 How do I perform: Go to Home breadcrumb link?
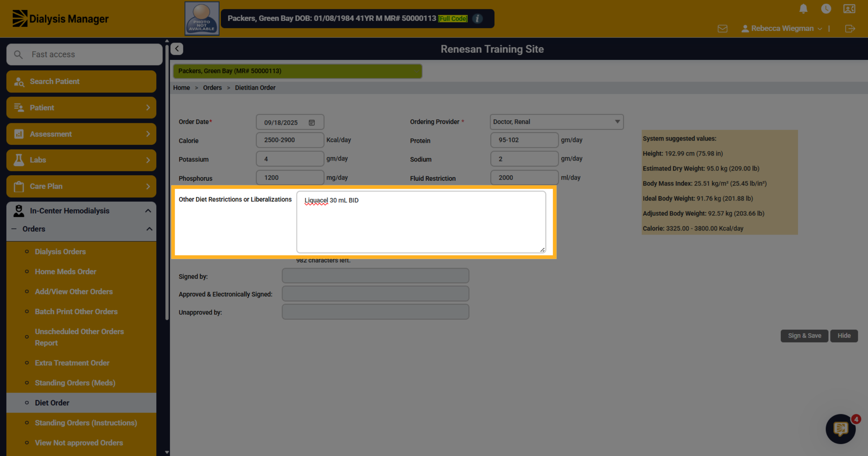coord(182,88)
